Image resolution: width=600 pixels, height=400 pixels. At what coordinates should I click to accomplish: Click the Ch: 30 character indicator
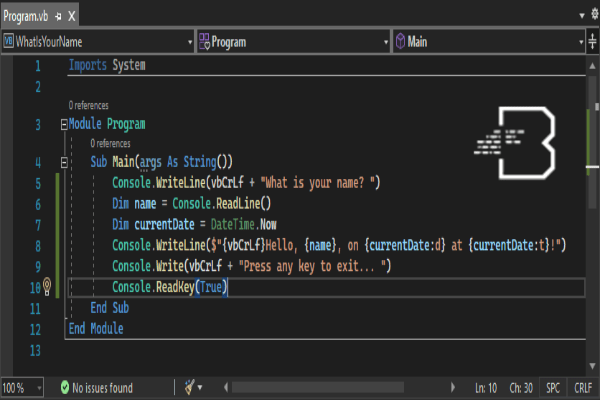click(521, 388)
